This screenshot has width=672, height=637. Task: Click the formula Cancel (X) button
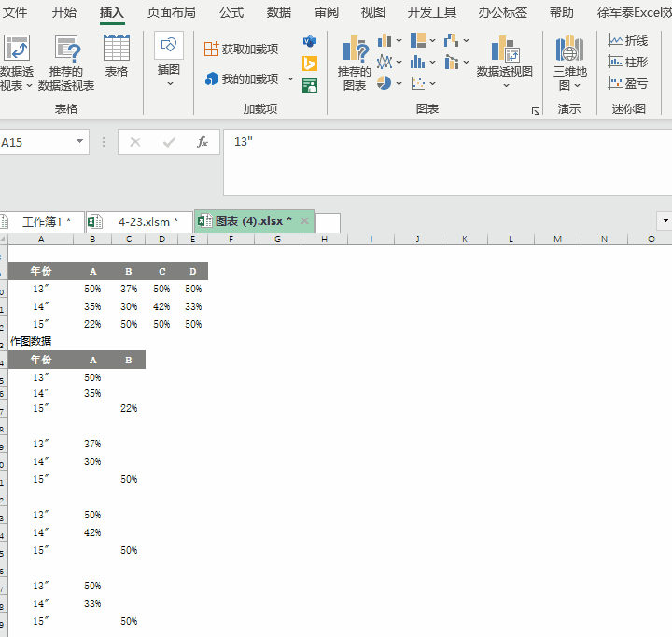(x=135, y=142)
